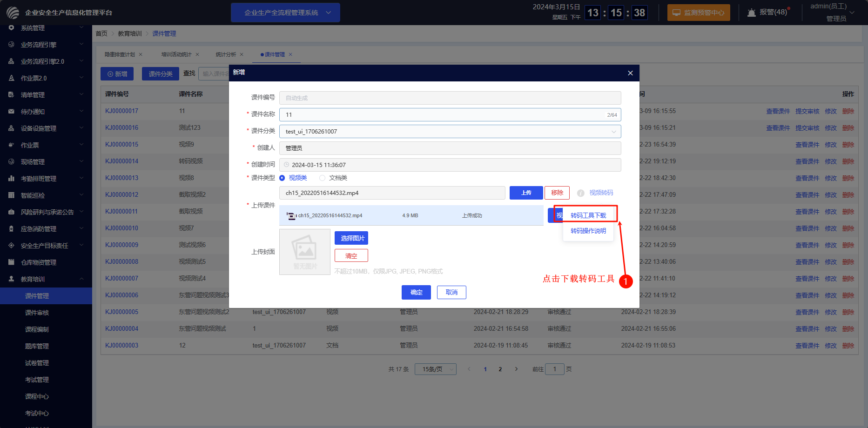Switch to the 统计分析 tab
The height and width of the screenshot is (428, 868).
(x=226, y=54)
